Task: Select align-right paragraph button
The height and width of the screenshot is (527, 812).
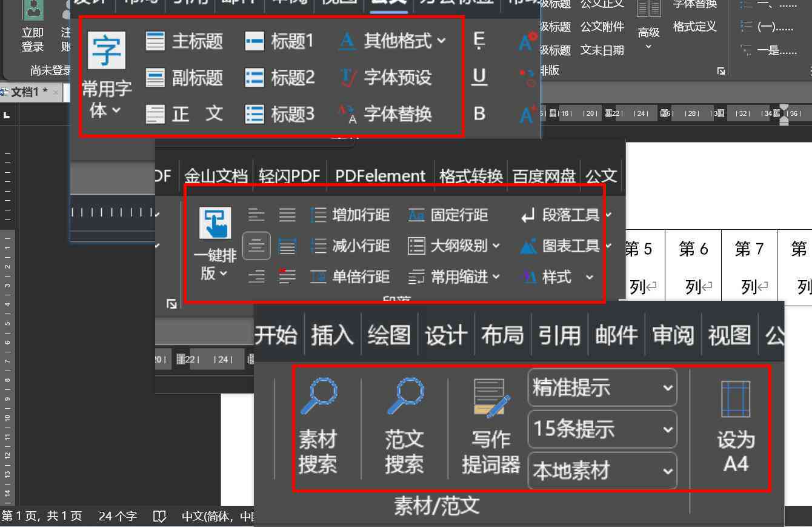Action: [x=256, y=277]
